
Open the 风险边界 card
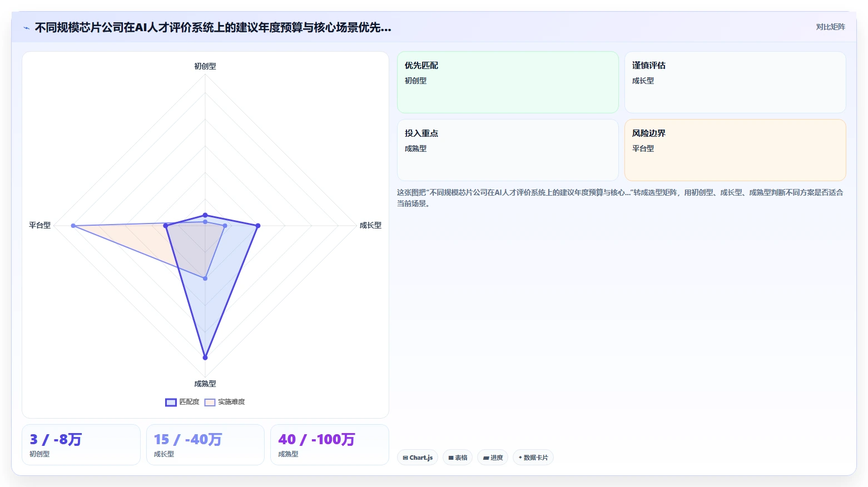[x=735, y=150]
